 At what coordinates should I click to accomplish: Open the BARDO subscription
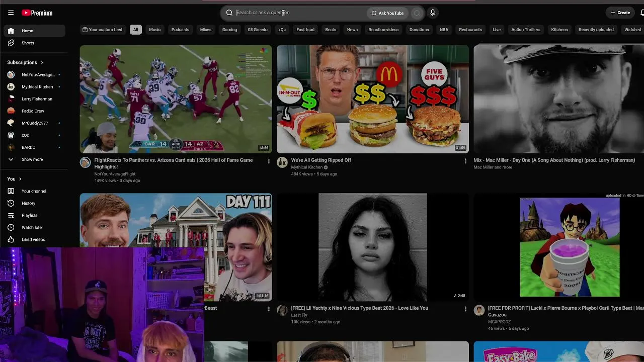(x=34, y=147)
